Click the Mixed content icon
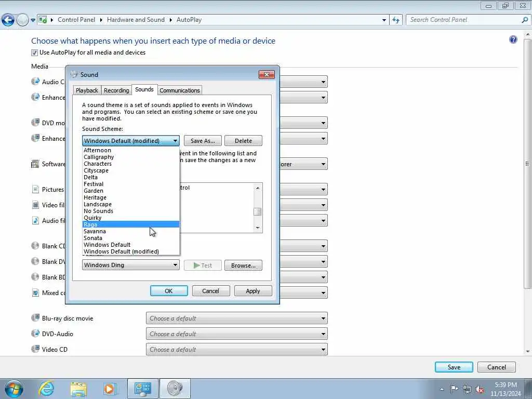The image size is (532, 399). 35,292
